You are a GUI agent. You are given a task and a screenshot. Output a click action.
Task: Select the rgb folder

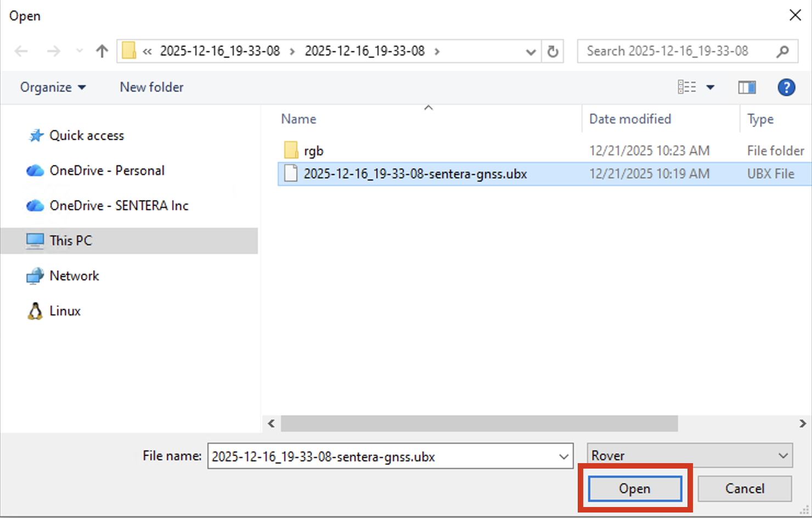[313, 151]
